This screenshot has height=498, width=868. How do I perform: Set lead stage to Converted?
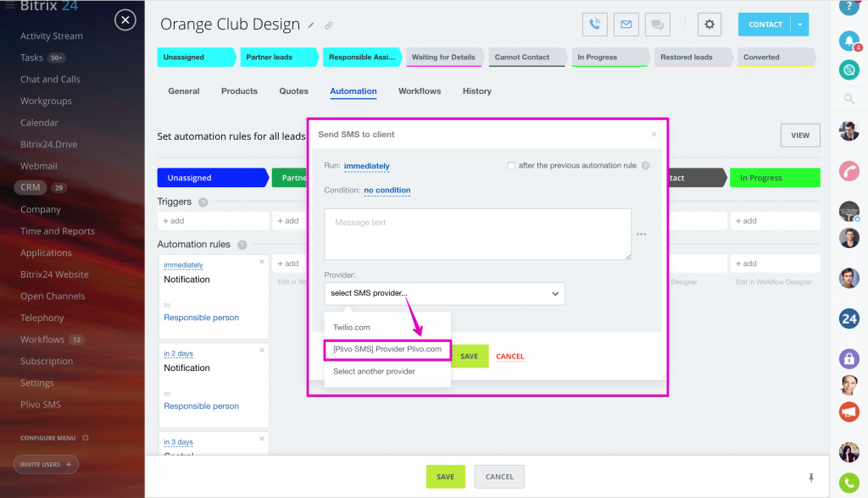[776, 57]
